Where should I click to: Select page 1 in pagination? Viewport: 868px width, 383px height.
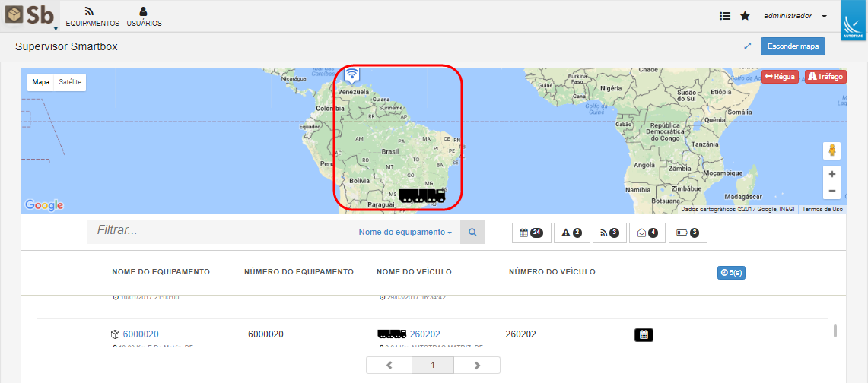pyautogui.click(x=433, y=366)
